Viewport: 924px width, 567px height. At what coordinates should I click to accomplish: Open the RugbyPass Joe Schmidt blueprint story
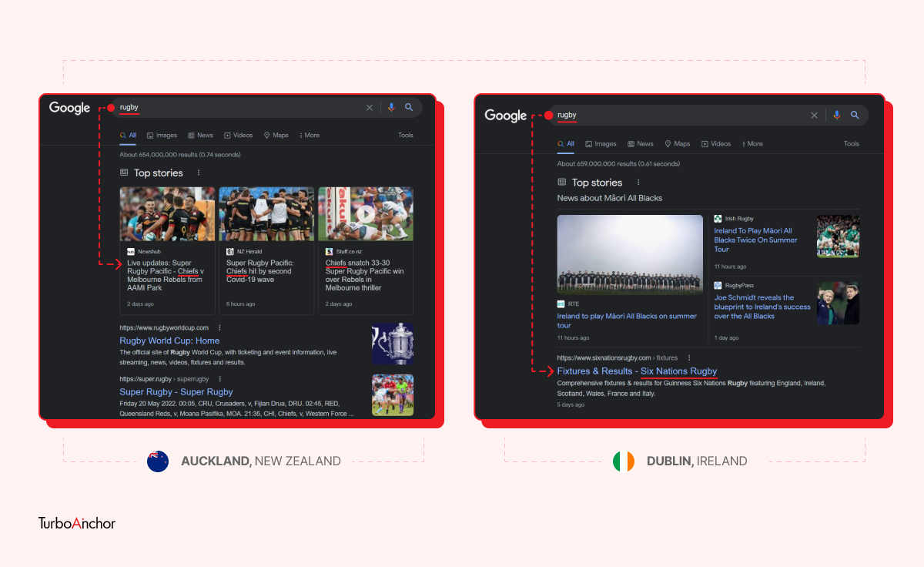[x=762, y=307]
